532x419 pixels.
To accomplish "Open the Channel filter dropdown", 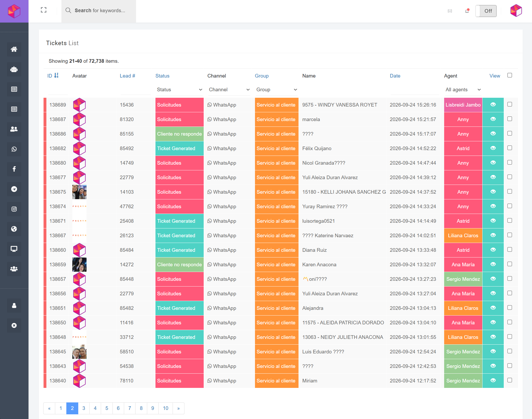I will (229, 89).
